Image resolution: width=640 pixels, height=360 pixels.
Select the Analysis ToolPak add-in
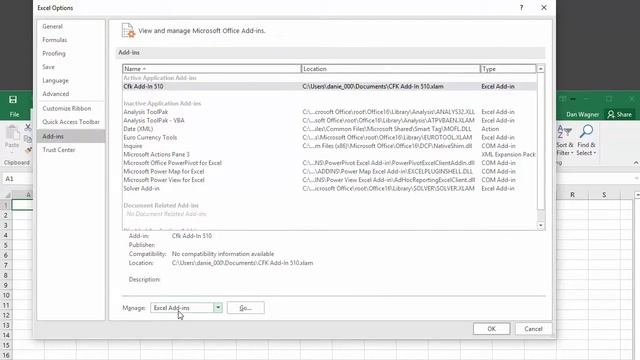pos(329,112)
